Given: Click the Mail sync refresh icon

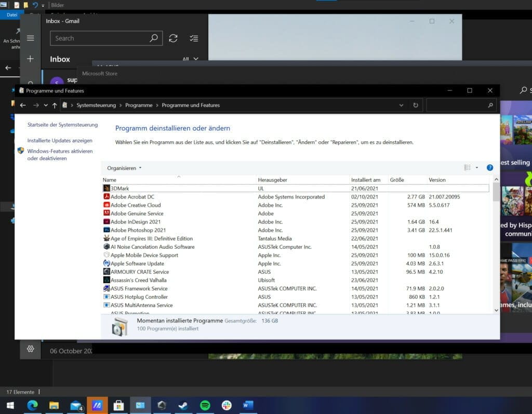Looking at the screenshot, I should (x=174, y=38).
